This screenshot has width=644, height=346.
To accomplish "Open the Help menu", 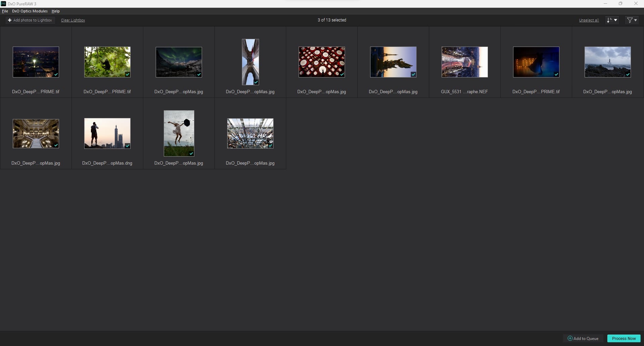I will (x=56, y=11).
